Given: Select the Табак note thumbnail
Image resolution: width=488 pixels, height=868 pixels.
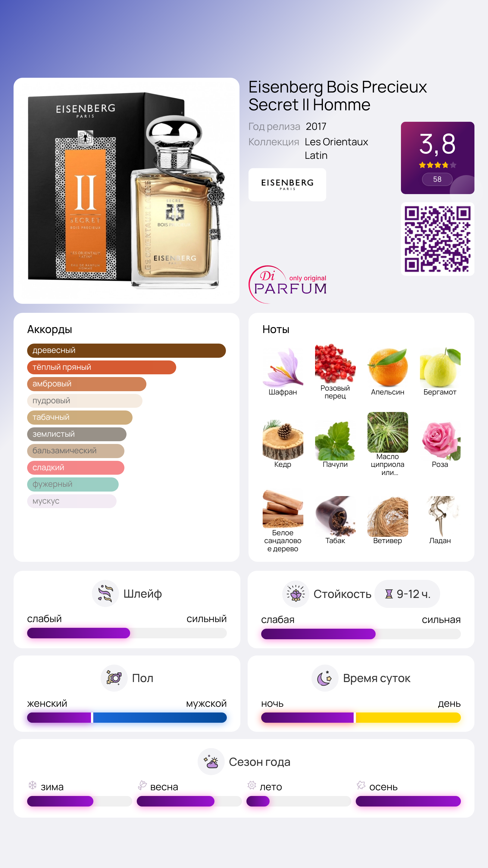Looking at the screenshot, I should click(x=335, y=516).
